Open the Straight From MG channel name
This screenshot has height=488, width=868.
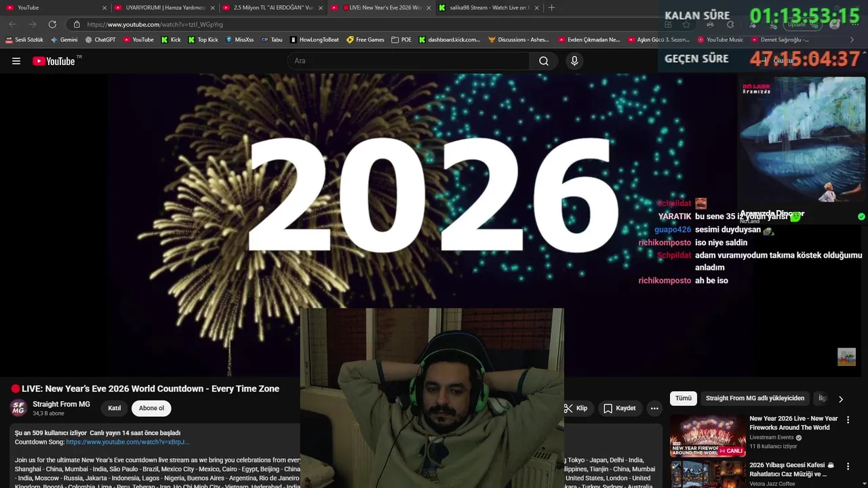[61, 404]
